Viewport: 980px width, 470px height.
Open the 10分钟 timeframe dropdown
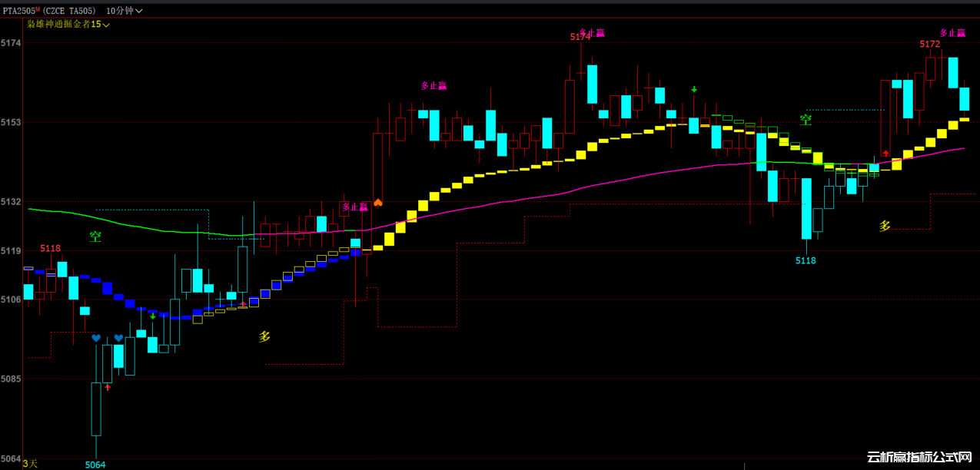pyautogui.click(x=124, y=11)
